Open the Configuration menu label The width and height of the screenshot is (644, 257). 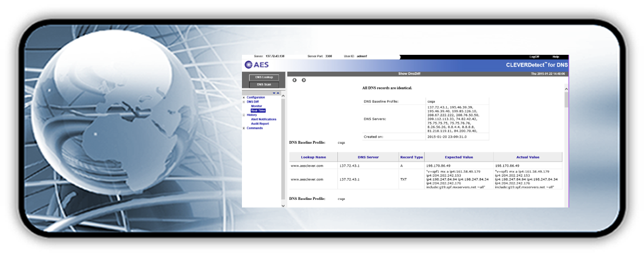click(x=256, y=97)
